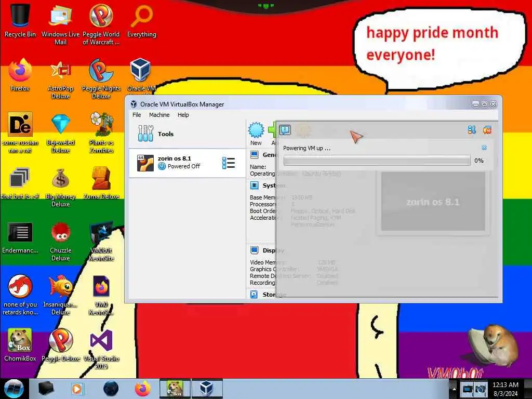Click the Powering VM up progress bar
This screenshot has height=399, width=532.
pos(377,161)
